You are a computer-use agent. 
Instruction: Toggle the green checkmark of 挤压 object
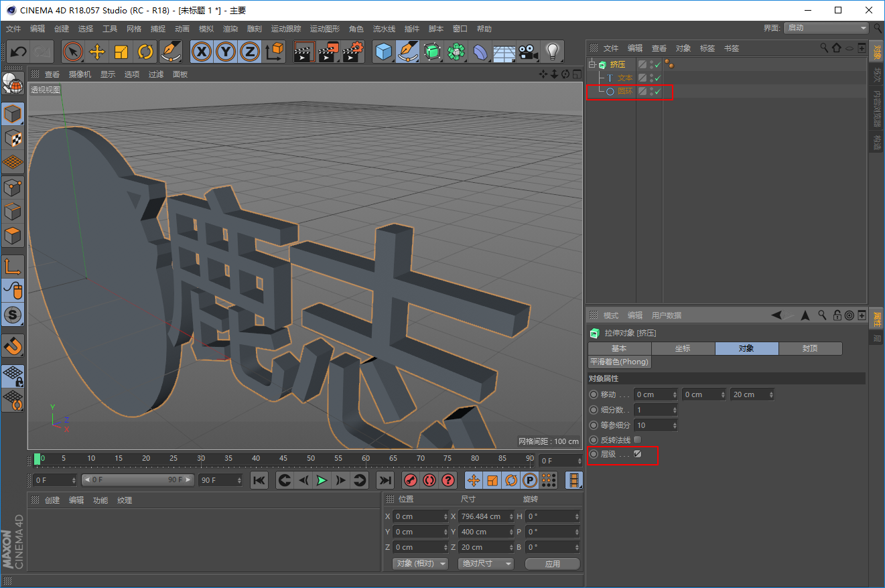(x=658, y=64)
